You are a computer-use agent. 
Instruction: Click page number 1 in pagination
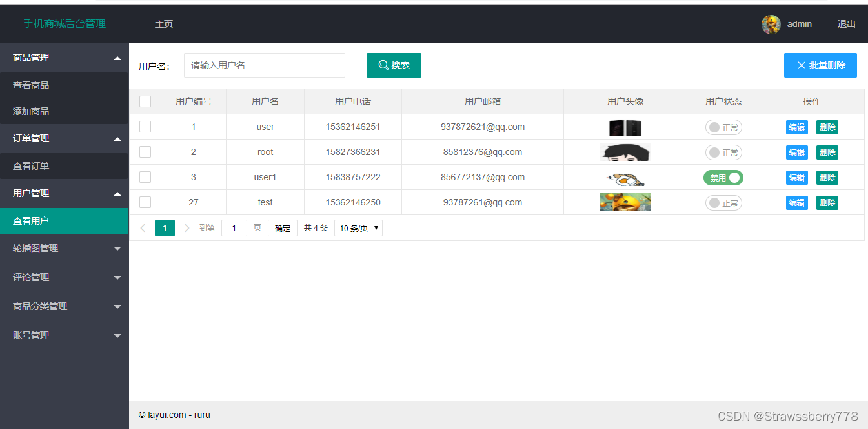[165, 228]
